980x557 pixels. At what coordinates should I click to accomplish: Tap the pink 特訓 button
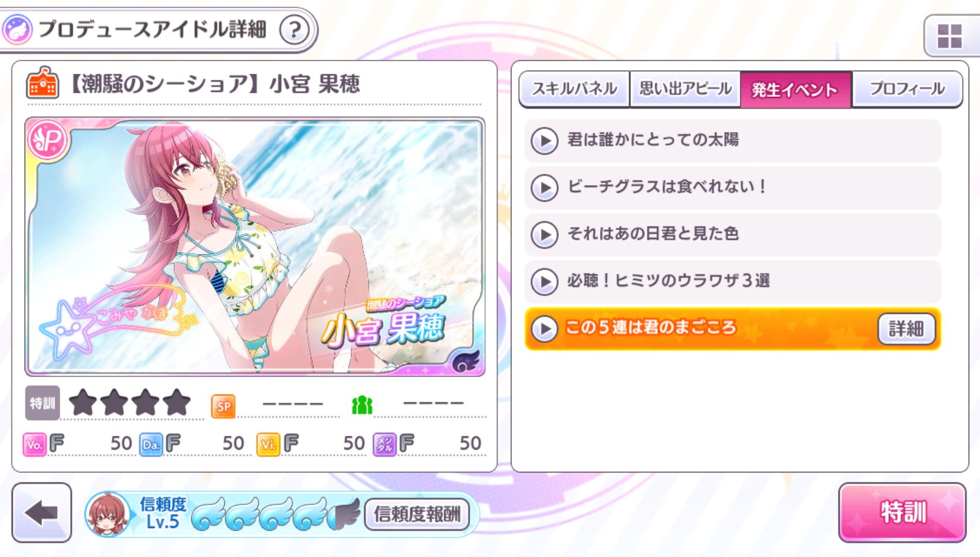click(903, 513)
